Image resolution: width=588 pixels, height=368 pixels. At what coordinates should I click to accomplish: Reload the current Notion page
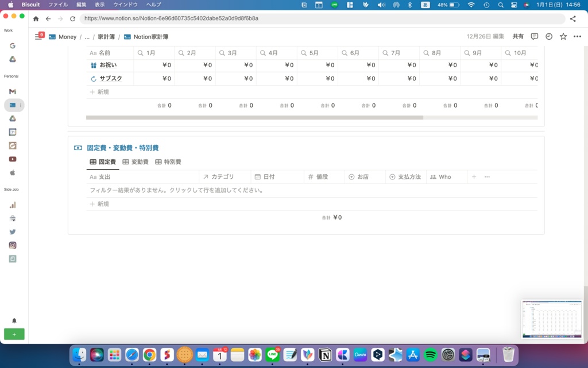(72, 18)
